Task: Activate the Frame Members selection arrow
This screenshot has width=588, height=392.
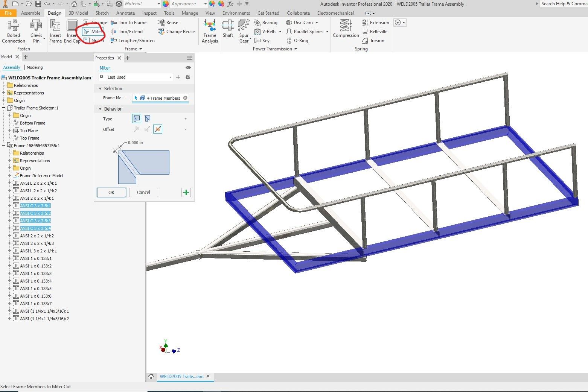Action: click(x=136, y=98)
